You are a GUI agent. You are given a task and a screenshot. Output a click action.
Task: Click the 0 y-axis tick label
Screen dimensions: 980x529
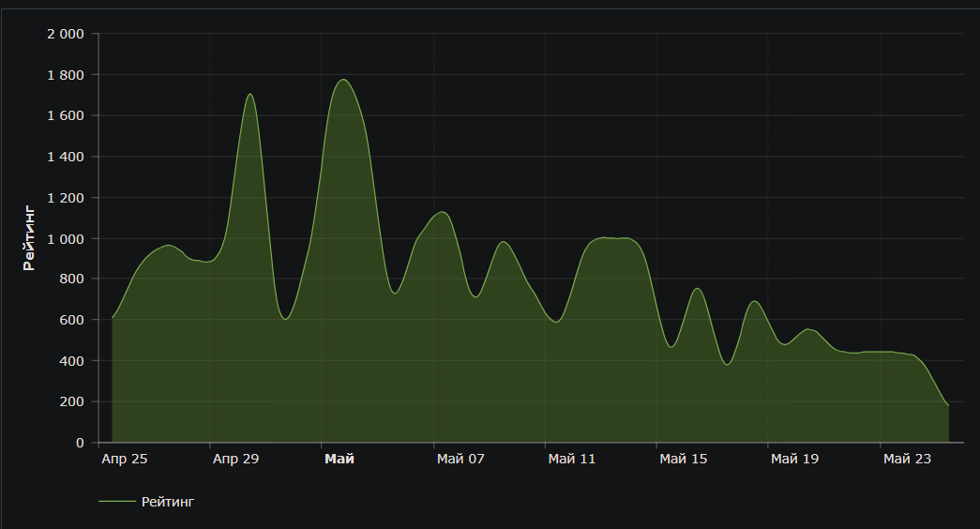(x=80, y=443)
